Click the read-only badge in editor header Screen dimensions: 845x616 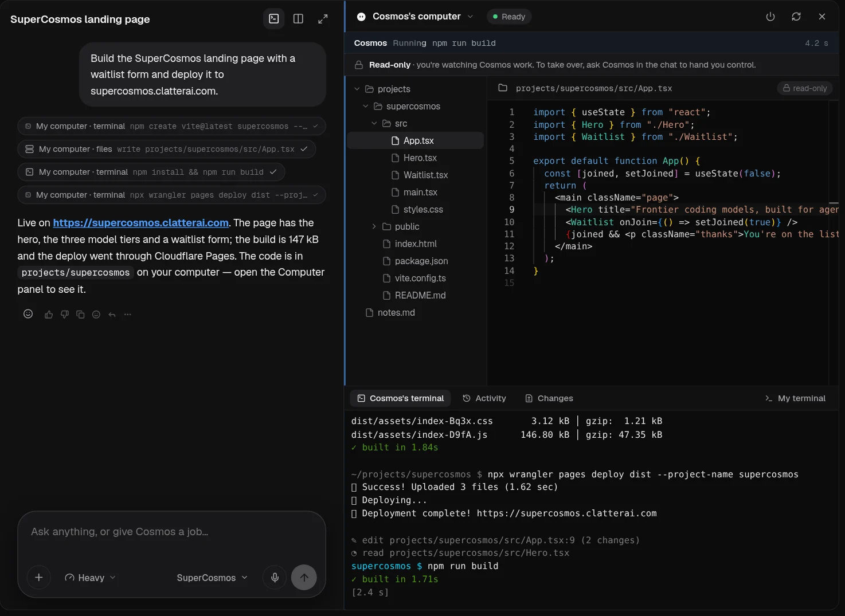point(805,88)
